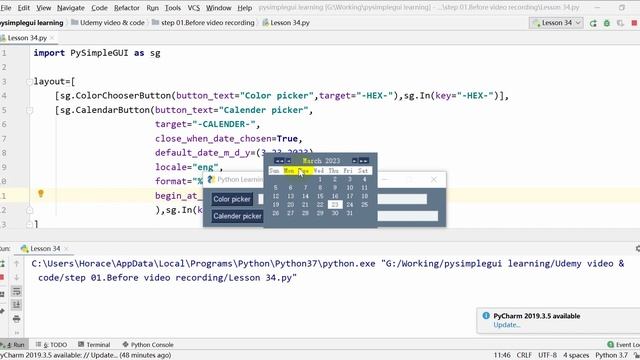Open the Window menu

point(218,8)
